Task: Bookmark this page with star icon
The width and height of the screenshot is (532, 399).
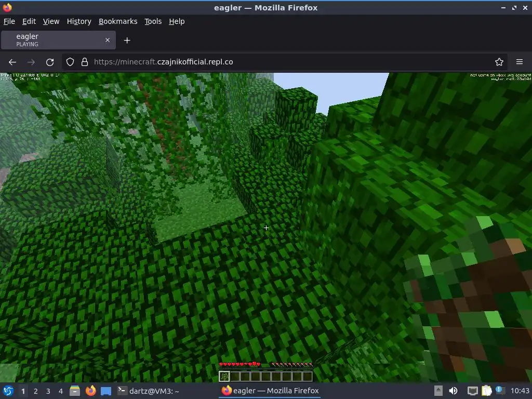Action: point(499,62)
